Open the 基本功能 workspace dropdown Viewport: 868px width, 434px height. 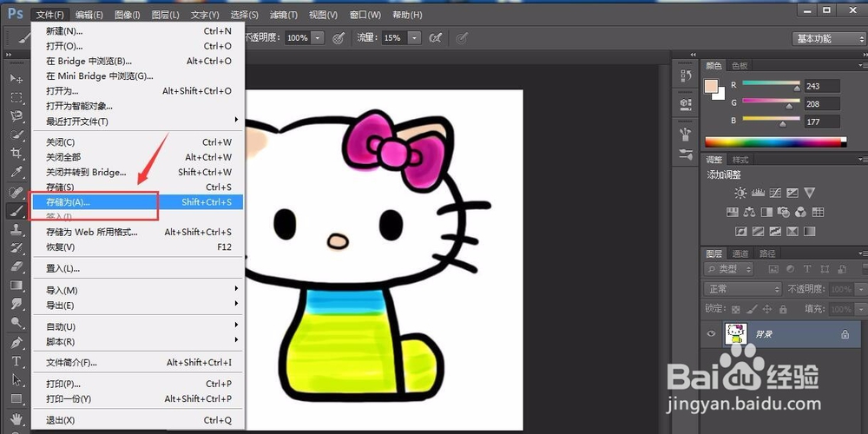(829, 38)
